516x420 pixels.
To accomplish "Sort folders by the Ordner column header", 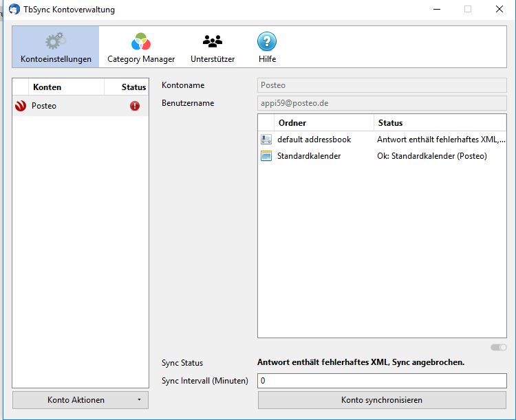I will 325,123.
